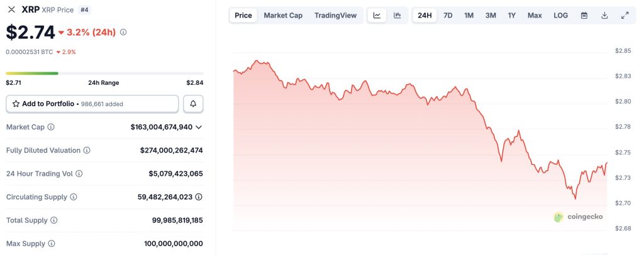This screenshot has height=255, width=644.
Task: Switch to the TradingView tab
Action: click(x=336, y=15)
